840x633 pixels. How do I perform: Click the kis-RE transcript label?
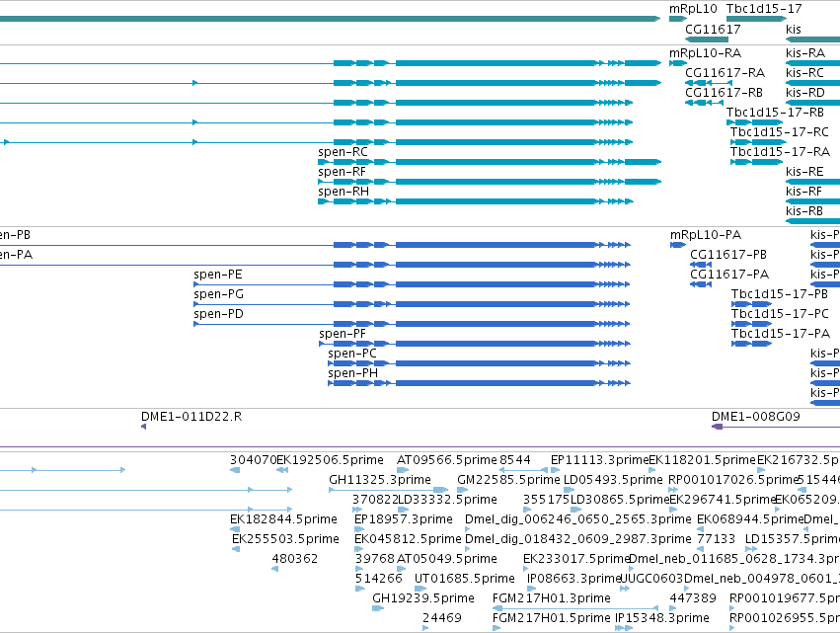[x=804, y=172]
